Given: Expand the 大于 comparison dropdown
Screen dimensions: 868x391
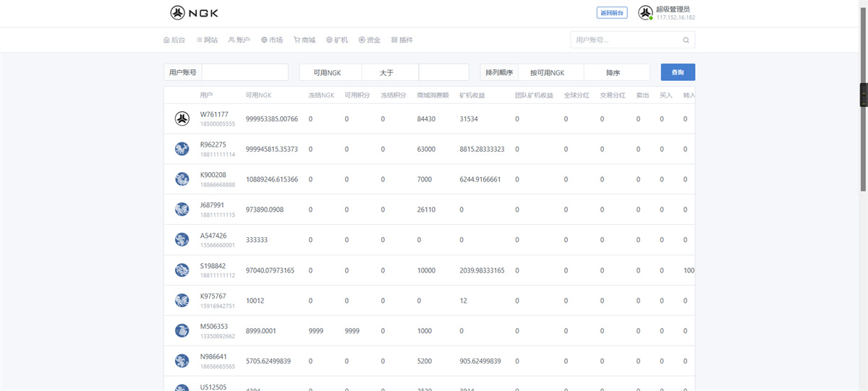Looking at the screenshot, I should coord(390,72).
